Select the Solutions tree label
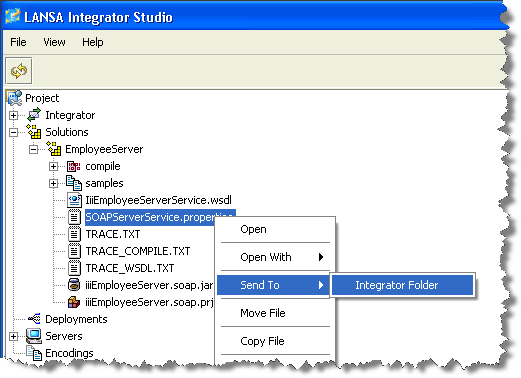521x378 pixels. 67,132
